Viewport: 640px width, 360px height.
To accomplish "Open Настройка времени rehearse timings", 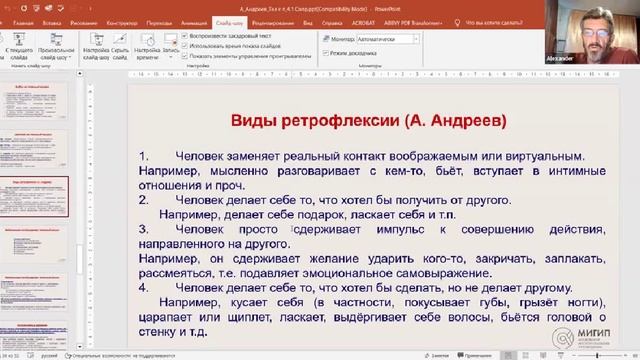I will (147, 47).
